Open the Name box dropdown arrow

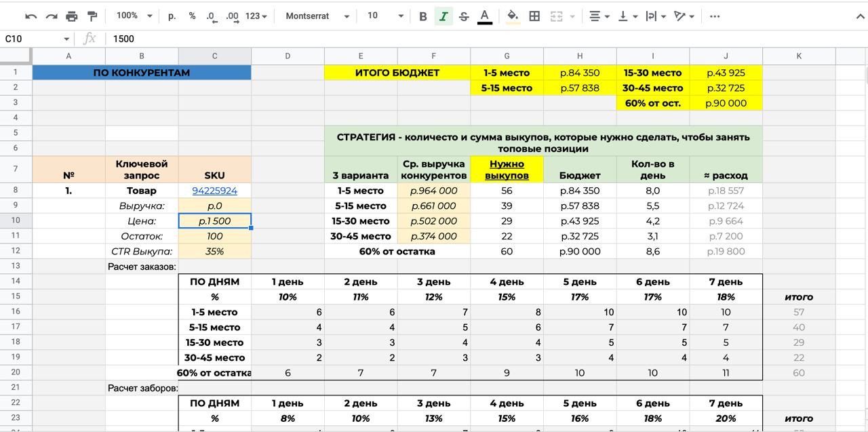click(66, 39)
